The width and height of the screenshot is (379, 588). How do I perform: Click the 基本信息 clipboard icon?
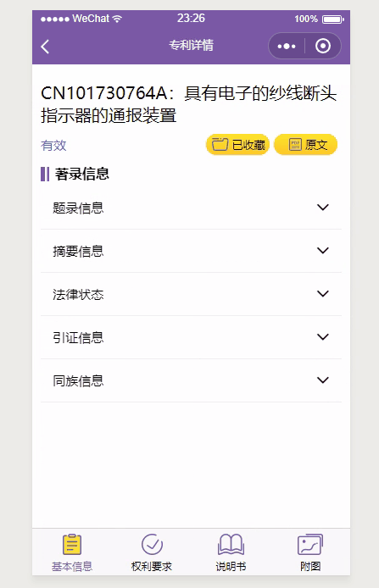click(x=72, y=544)
